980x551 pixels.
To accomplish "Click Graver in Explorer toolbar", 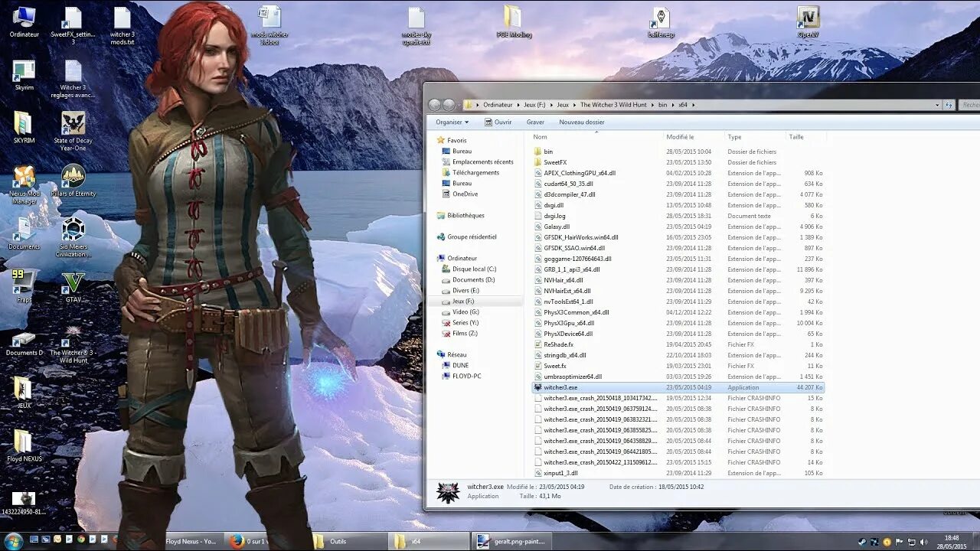I will [535, 122].
